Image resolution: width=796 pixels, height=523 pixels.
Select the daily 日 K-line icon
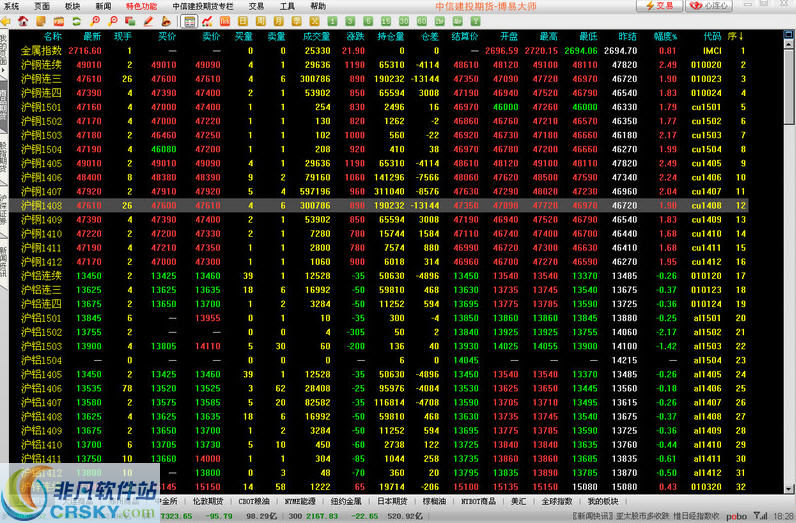[243, 21]
